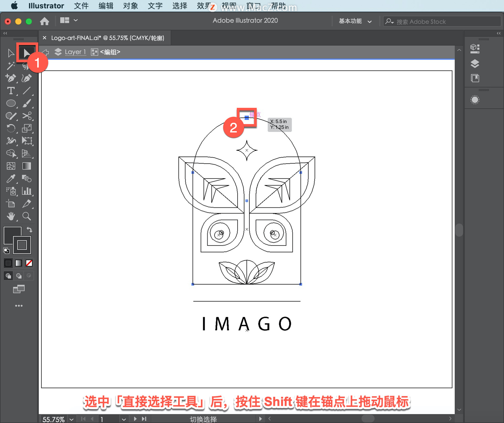Select the Scale tool
The height and width of the screenshot is (423, 504).
[x=27, y=128]
